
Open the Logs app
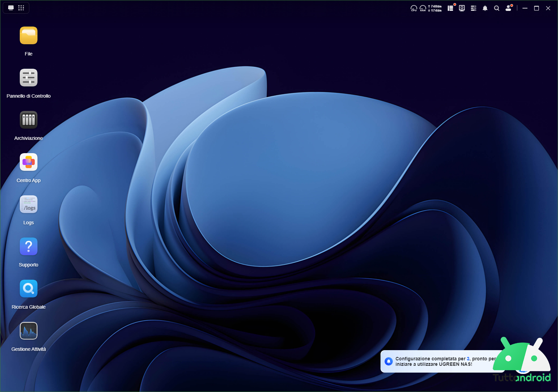pos(29,204)
